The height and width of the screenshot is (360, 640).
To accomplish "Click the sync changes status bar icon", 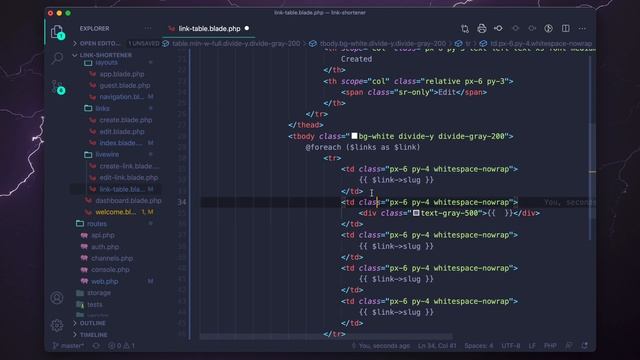I will point(96,346).
